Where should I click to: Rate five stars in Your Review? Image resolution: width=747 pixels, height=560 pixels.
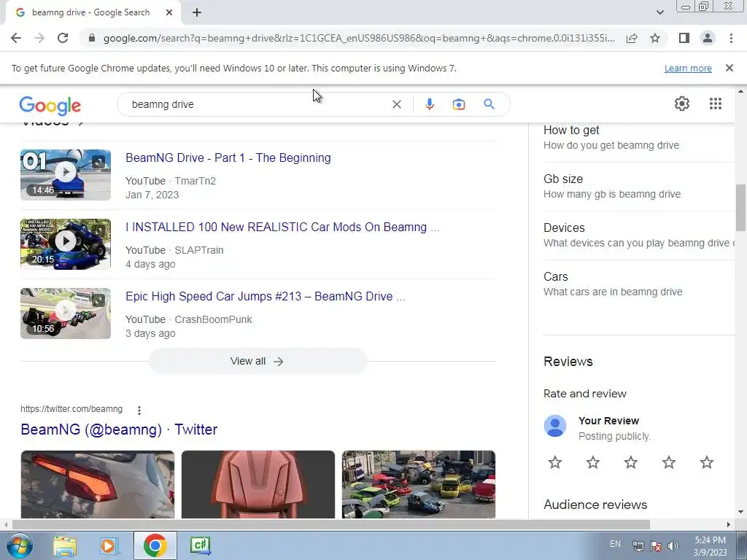pyautogui.click(x=706, y=462)
